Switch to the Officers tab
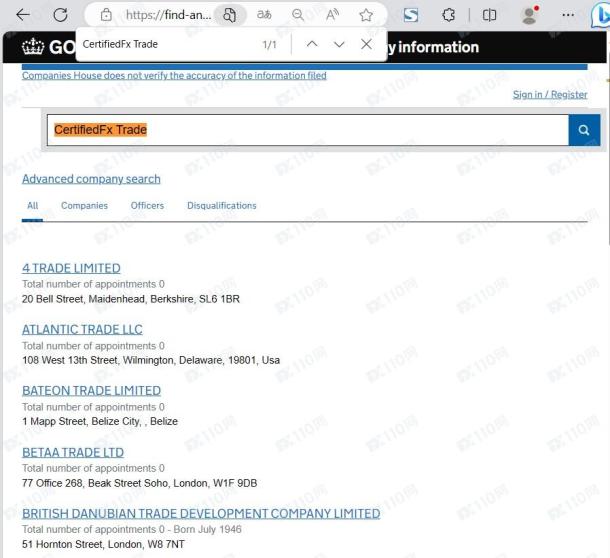 147,205
